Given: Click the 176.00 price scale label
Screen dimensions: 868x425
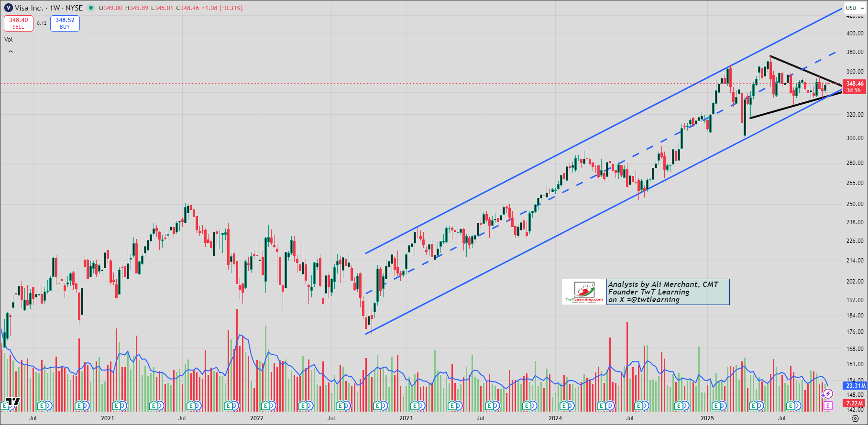Looking at the screenshot, I should tap(855, 332).
